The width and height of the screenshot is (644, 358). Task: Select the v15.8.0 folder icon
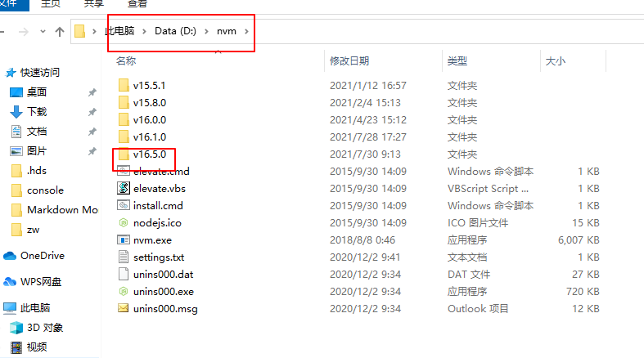point(124,102)
